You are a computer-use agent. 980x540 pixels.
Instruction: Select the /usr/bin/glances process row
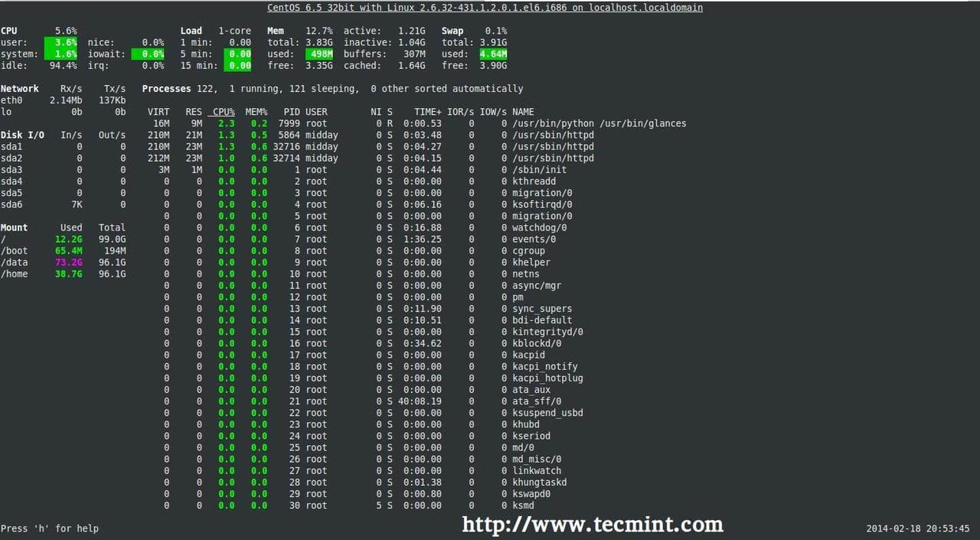point(599,123)
